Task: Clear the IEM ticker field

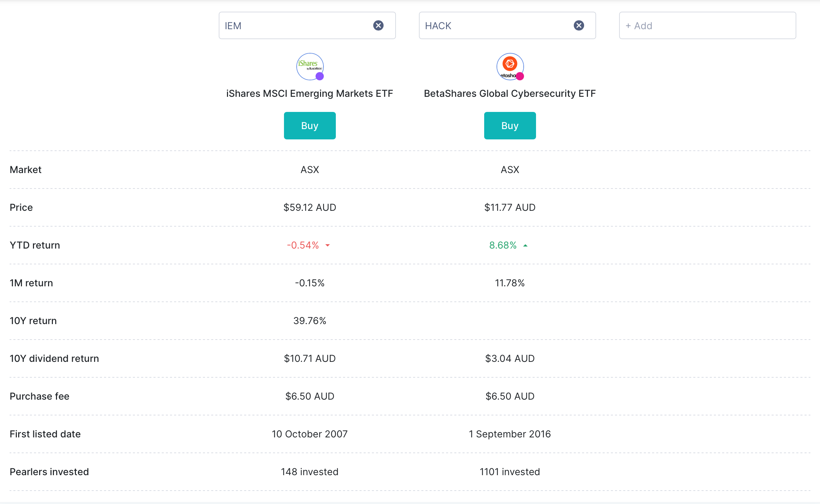Action: (x=378, y=25)
